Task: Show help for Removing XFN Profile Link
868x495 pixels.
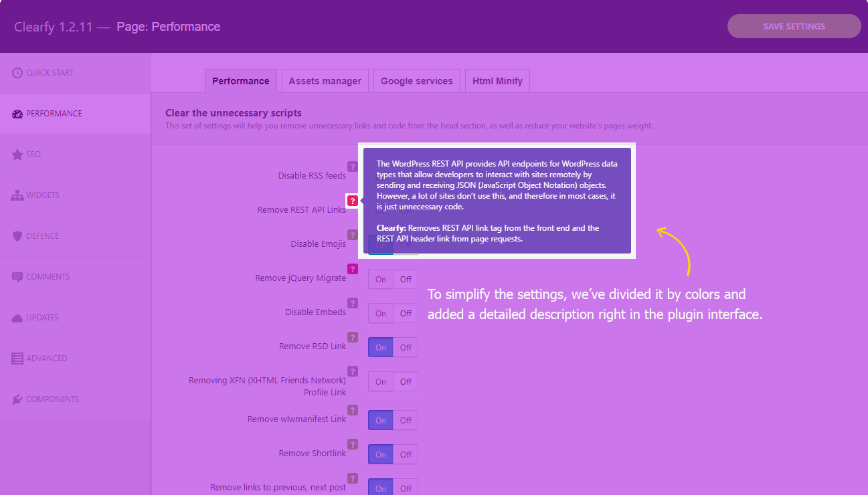Action: 353,371
